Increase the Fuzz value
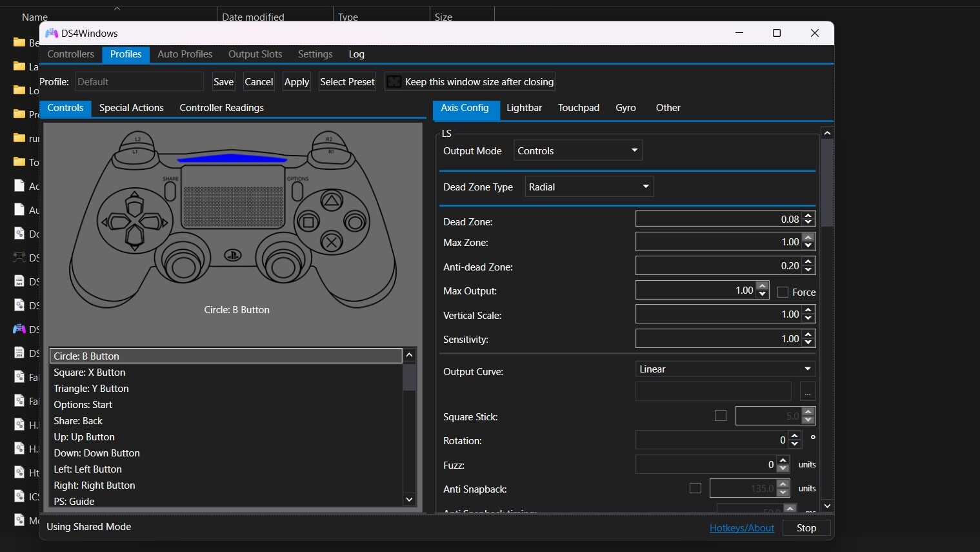The image size is (980, 552). 783,460
